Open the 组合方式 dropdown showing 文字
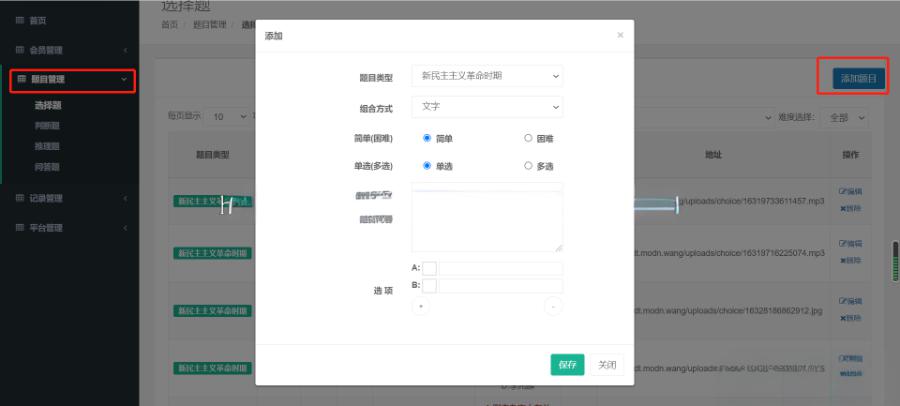Image resolution: width=900 pixels, height=406 pixels. tap(487, 107)
